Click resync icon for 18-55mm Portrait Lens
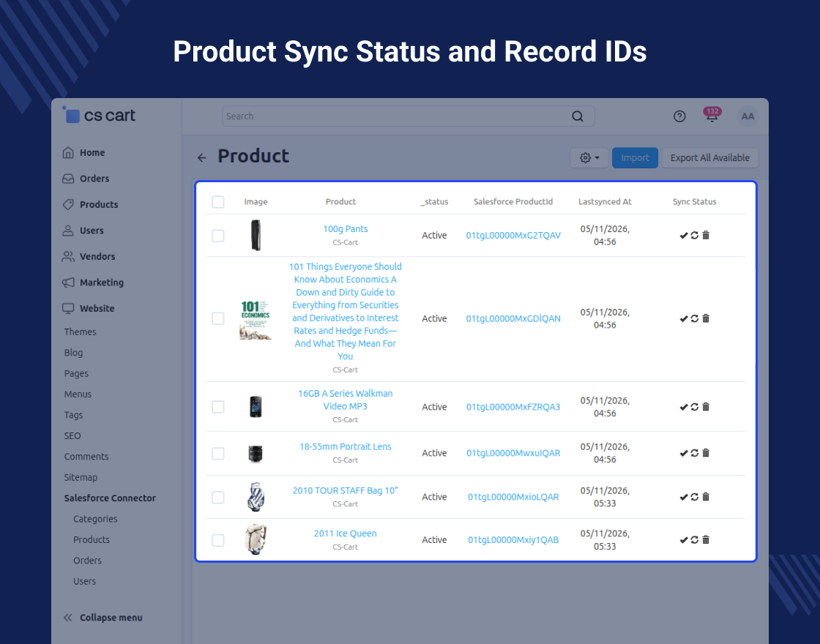Viewport: 820px width, 644px height. 695,453
